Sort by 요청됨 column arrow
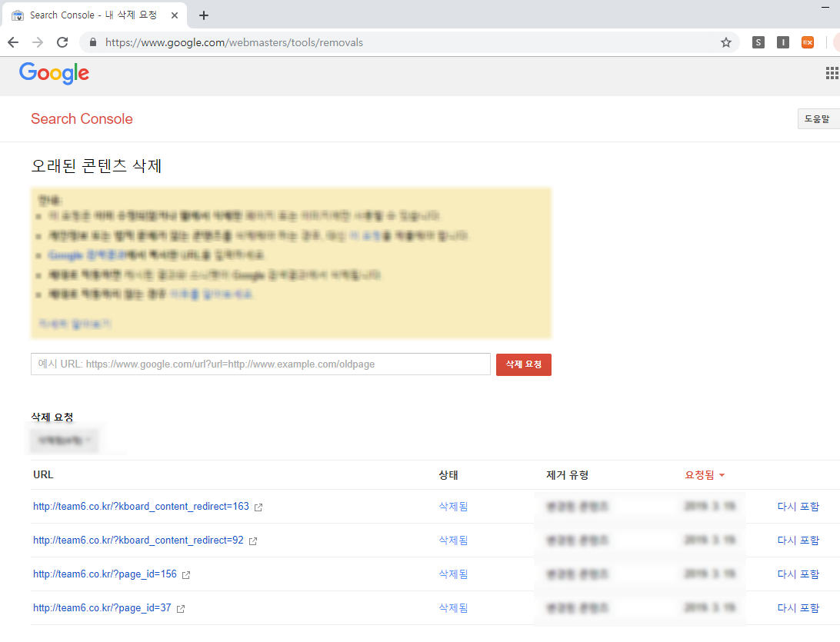 [x=722, y=475]
